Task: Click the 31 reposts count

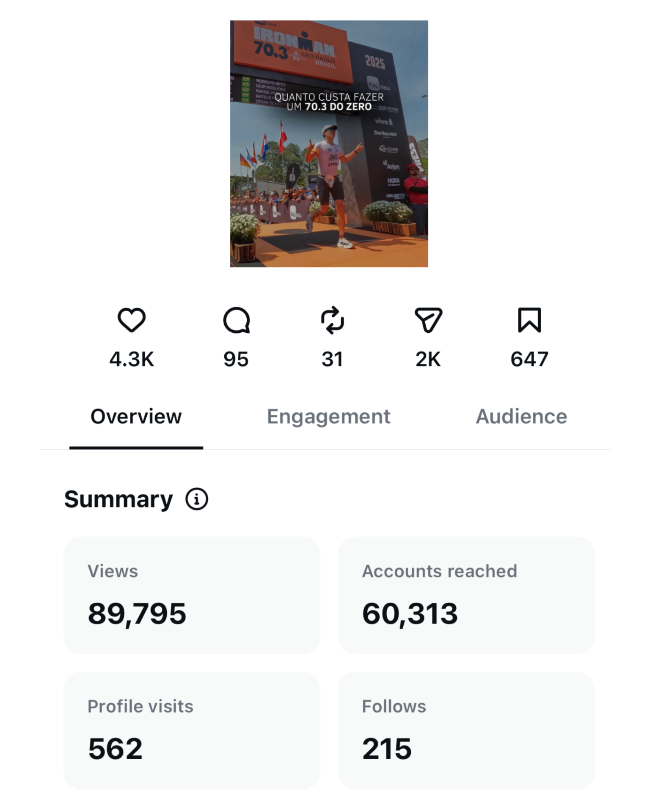Action: (x=332, y=359)
